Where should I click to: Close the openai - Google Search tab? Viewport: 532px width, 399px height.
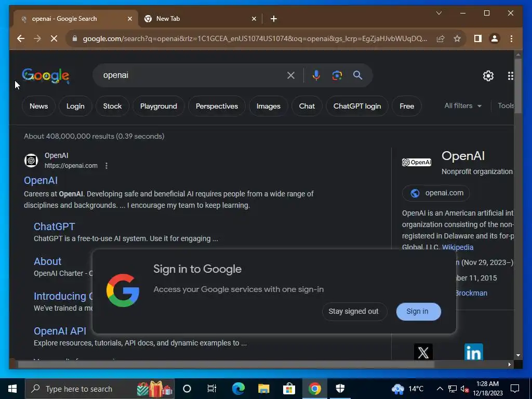click(x=129, y=19)
